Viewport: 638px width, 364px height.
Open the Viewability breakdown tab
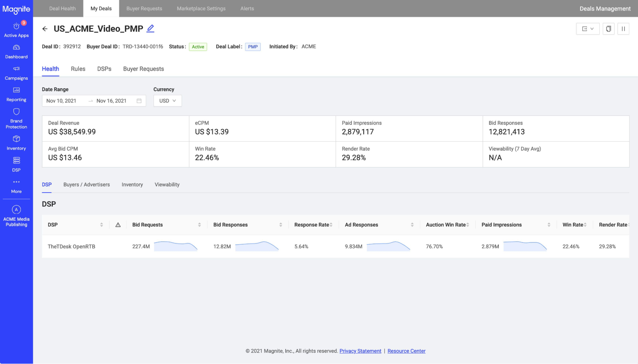[167, 185]
